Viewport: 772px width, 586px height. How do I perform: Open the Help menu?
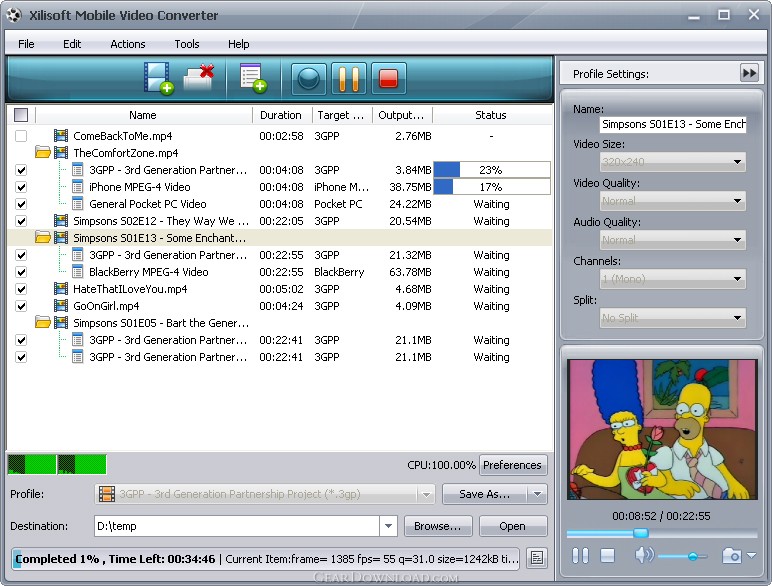coord(238,44)
